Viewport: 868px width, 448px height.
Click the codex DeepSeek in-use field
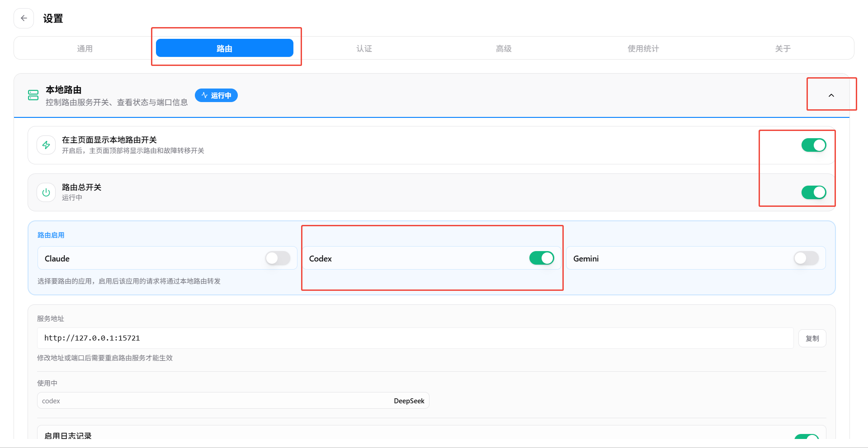pyautogui.click(x=233, y=401)
